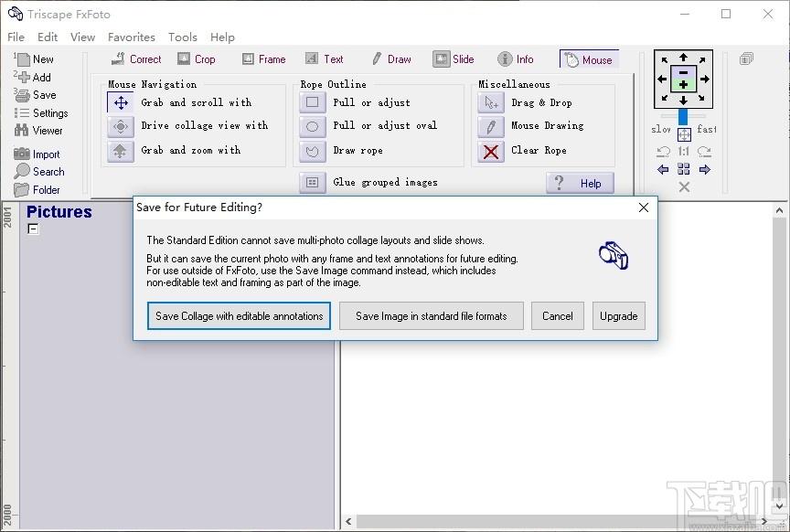Screen dimensions: 790x532
Task: Click the gray X delete icon
Action: point(684,187)
